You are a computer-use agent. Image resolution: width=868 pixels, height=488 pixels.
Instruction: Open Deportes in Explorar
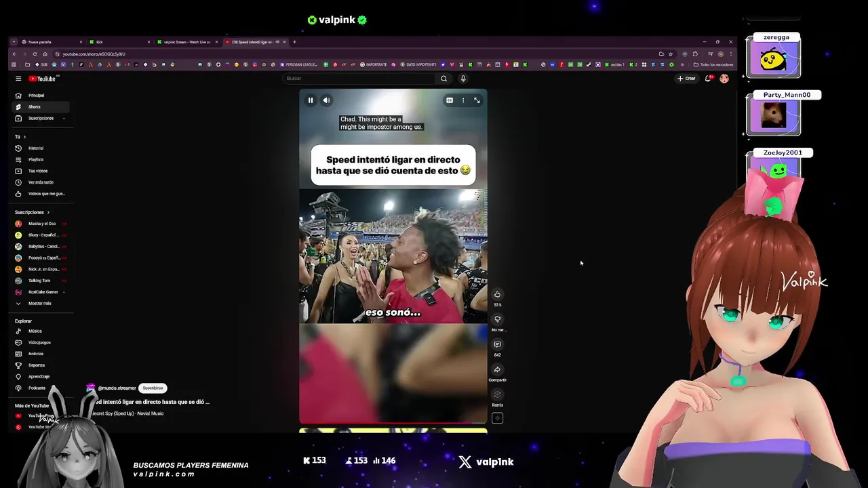(41, 365)
